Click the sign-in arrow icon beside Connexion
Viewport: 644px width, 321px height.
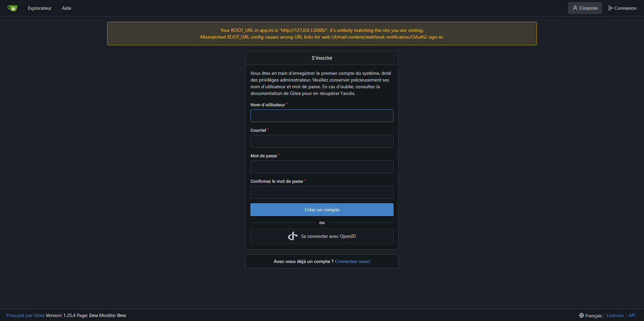(611, 8)
